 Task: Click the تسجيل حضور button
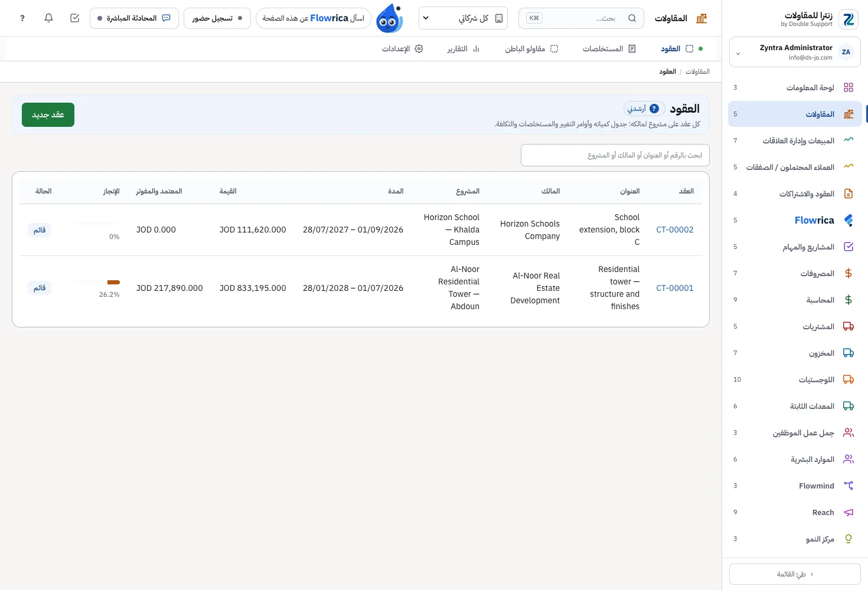[217, 18]
